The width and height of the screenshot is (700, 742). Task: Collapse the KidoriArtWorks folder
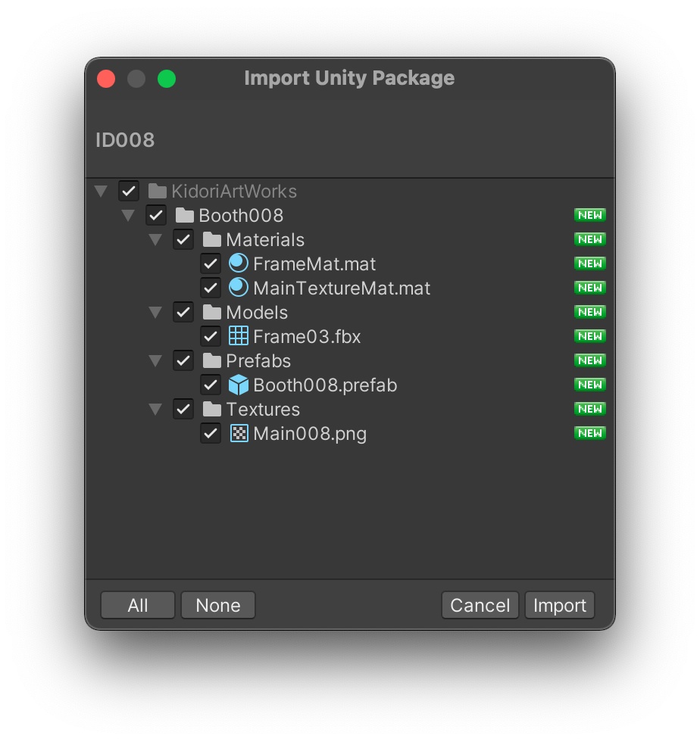(x=101, y=191)
